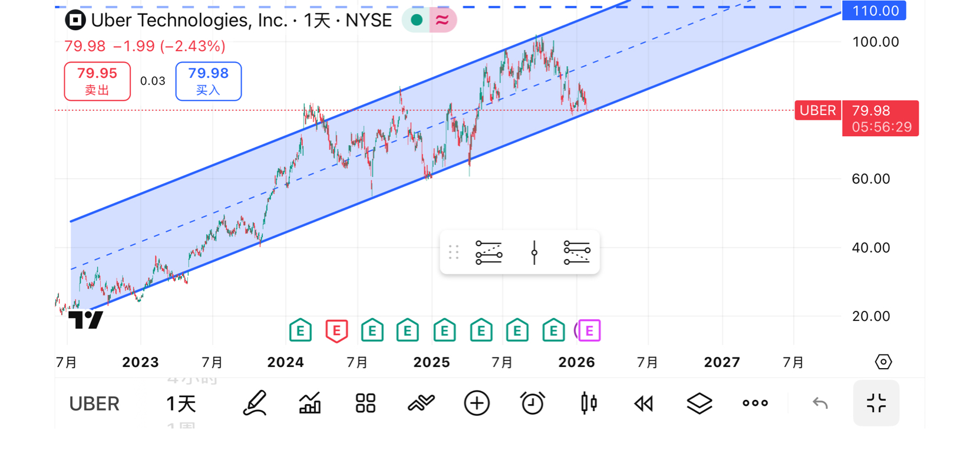Click the red earnings marker E

click(x=336, y=331)
